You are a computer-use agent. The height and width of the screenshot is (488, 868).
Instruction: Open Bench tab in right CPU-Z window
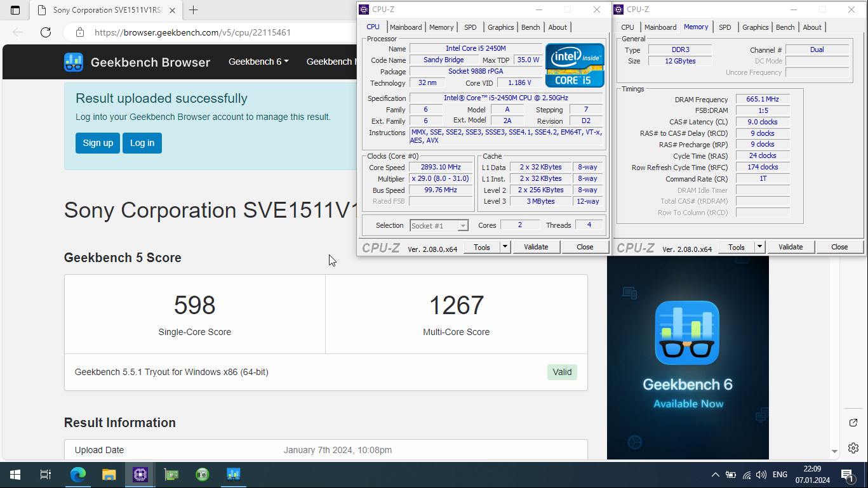point(785,27)
